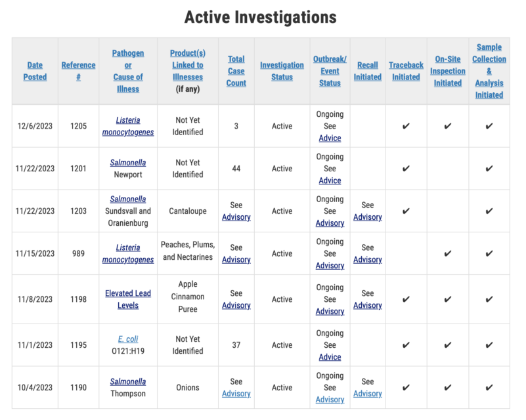
Task: Open outbreak Advisory for Apple Cinnamon Puree
Action: pos(330,312)
